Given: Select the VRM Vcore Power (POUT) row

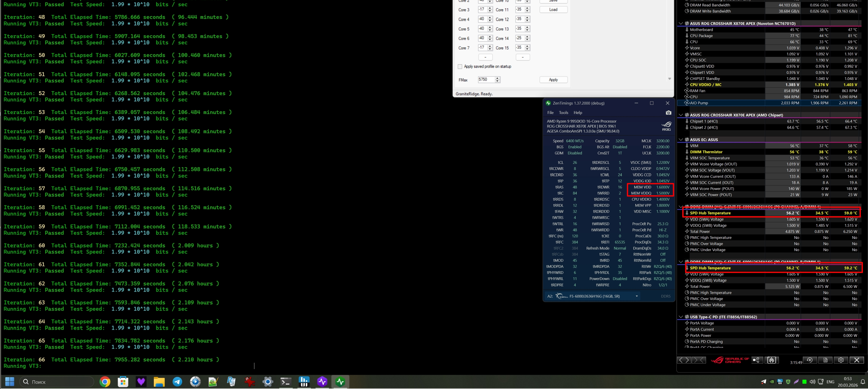Looking at the screenshot, I should (772, 189).
